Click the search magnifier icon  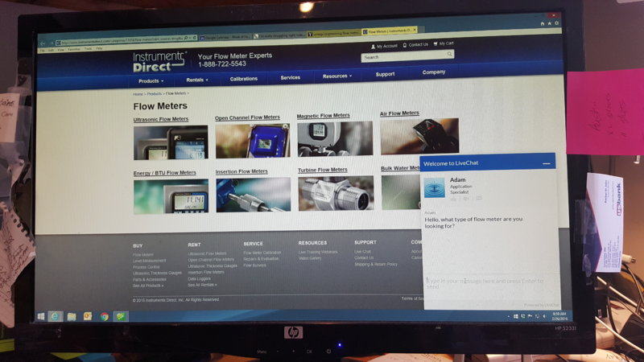pos(449,56)
